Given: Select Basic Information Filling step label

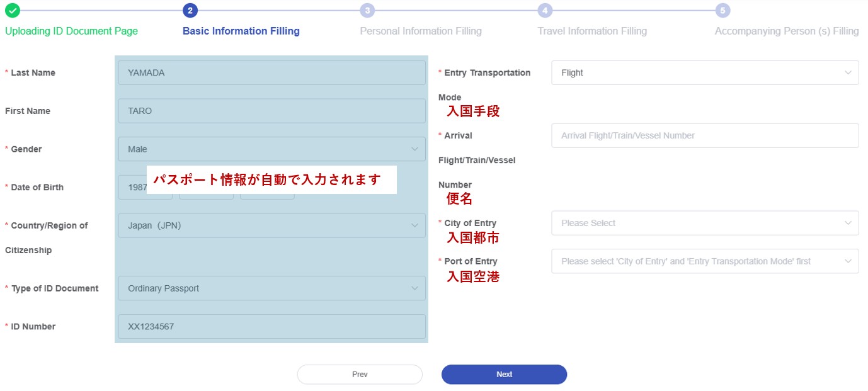Looking at the screenshot, I should (x=241, y=31).
